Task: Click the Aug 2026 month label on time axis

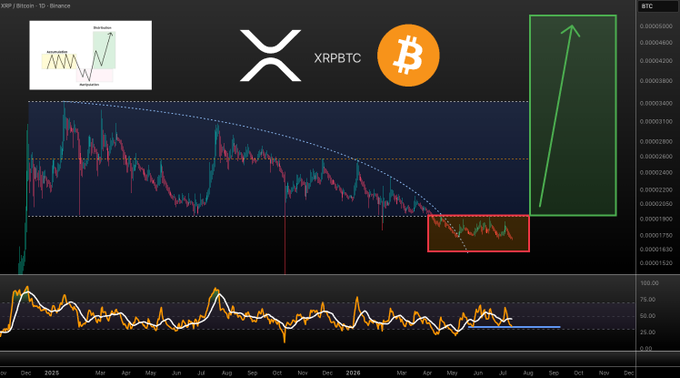Action: [x=528, y=373]
